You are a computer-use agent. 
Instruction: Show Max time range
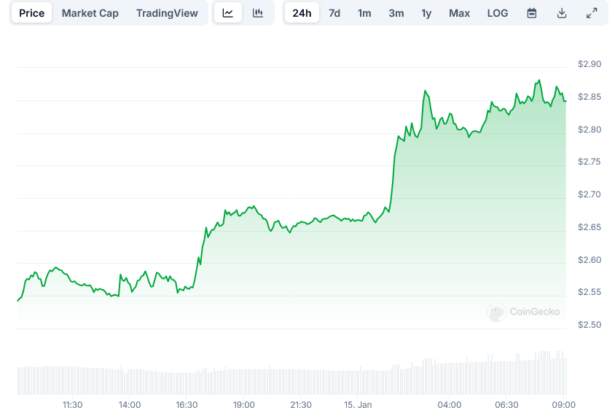click(x=459, y=13)
